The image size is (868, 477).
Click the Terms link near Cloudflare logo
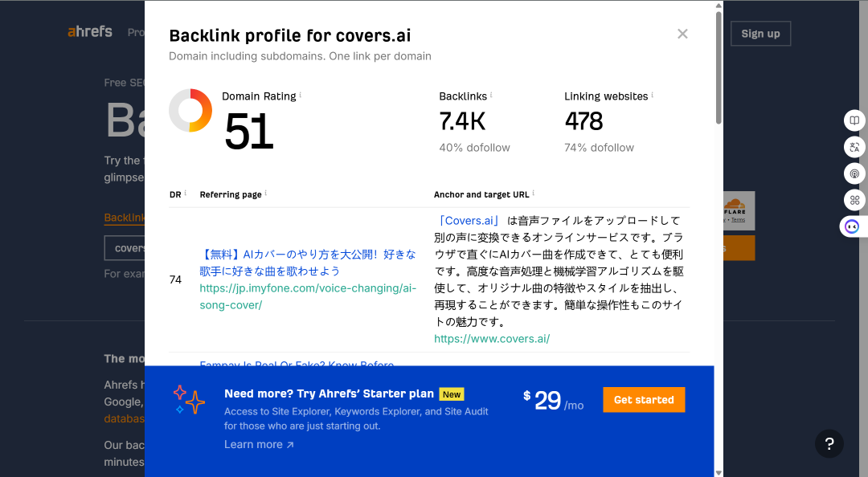[738, 220]
